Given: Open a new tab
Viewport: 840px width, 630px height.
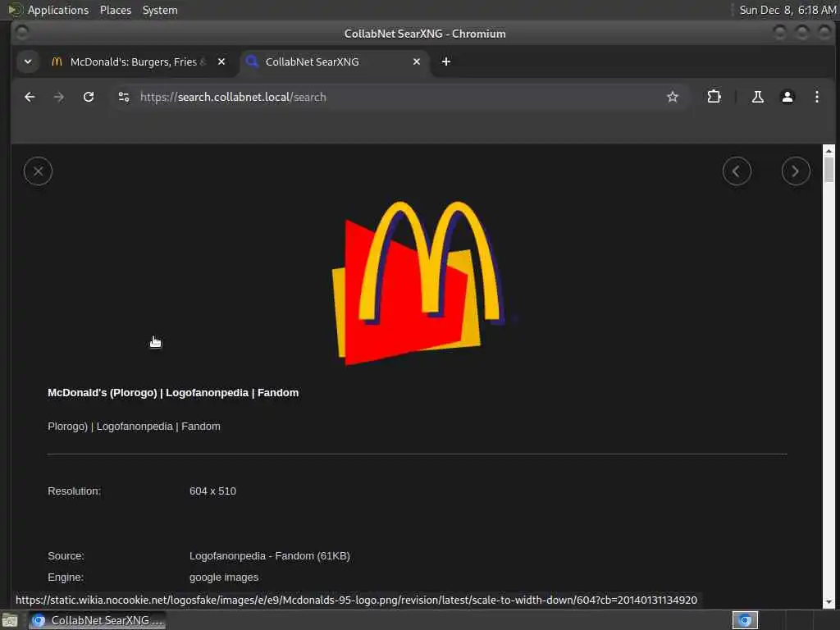Looking at the screenshot, I should pos(445,62).
